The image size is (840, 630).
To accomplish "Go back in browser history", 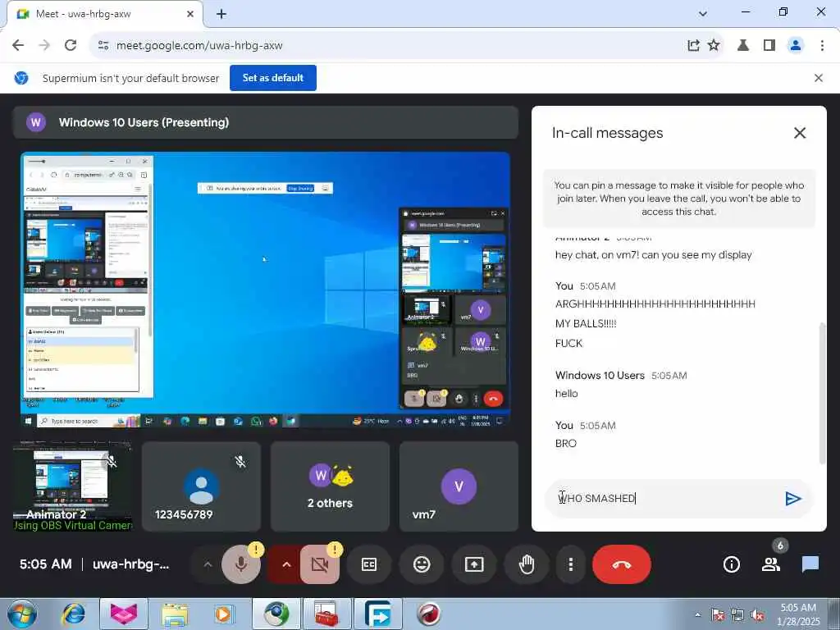I will (18, 45).
